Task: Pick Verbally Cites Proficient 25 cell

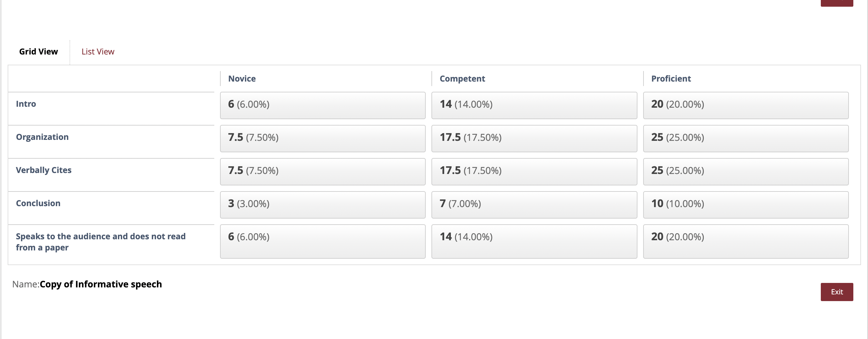Action: tap(746, 172)
